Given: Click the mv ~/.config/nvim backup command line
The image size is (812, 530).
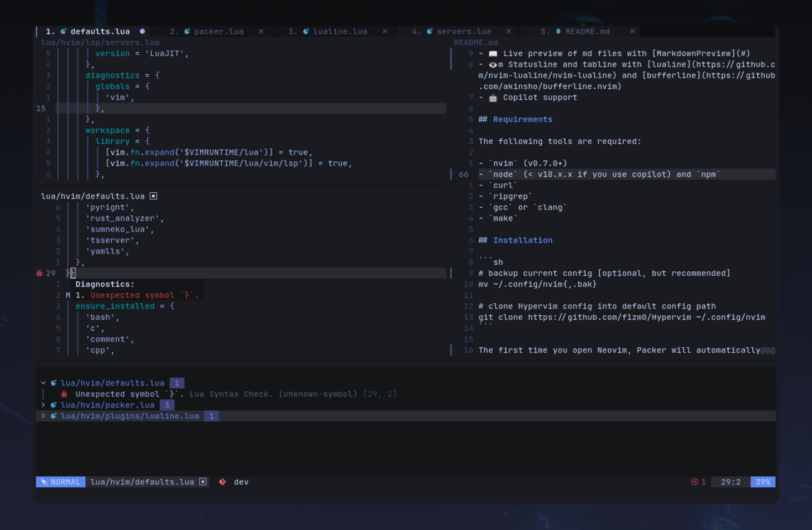Looking at the screenshot, I should [538, 284].
